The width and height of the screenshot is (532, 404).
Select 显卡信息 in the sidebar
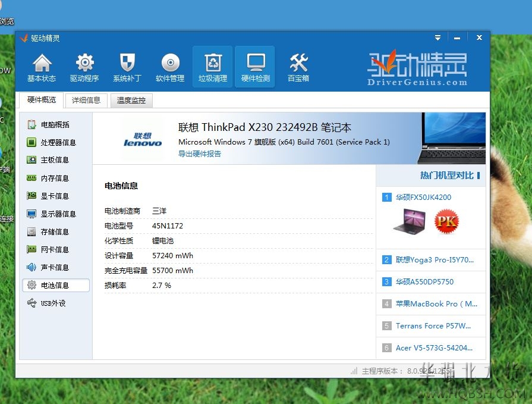point(56,196)
